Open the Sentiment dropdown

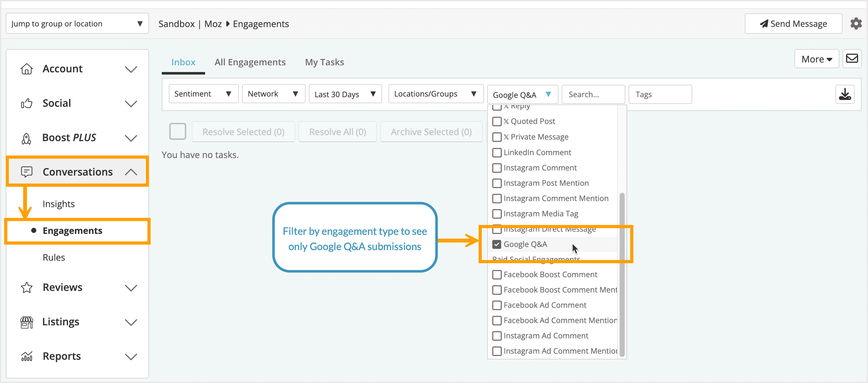point(203,94)
